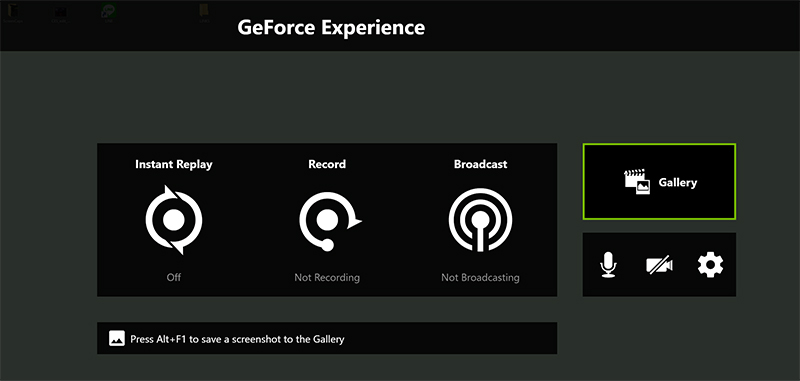Open settings with the gear icon
800x381 pixels.
coord(710,265)
